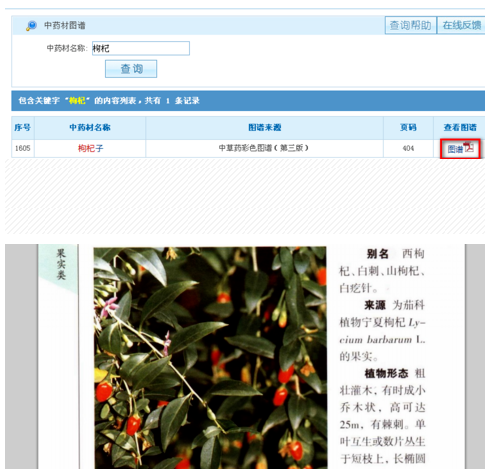
Task: Open the PDF icon next to 图谱
Action: 469,147
